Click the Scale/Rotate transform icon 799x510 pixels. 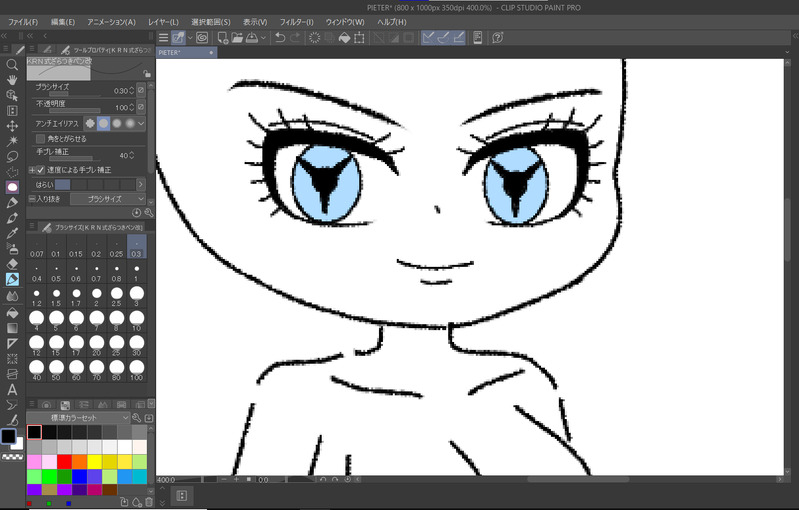(359, 38)
